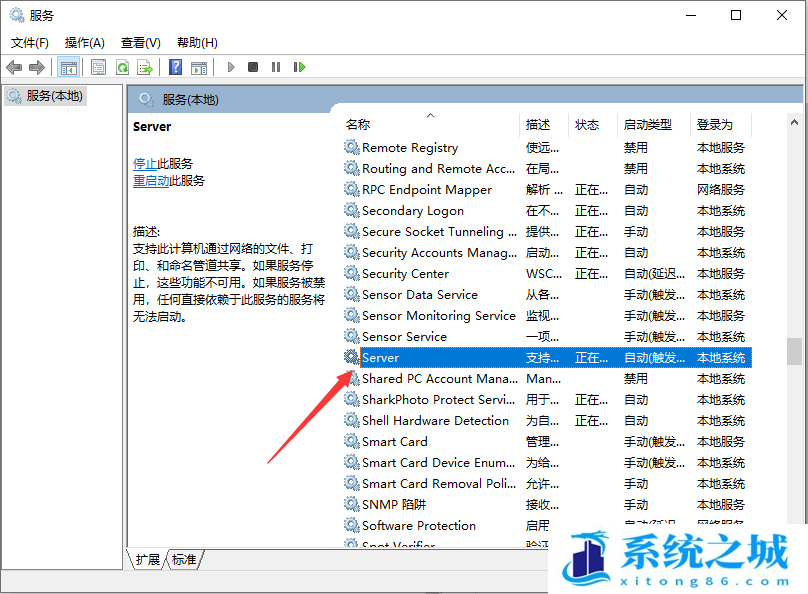
Task: Select the Routing and Remote Acc... service
Action: coord(438,168)
